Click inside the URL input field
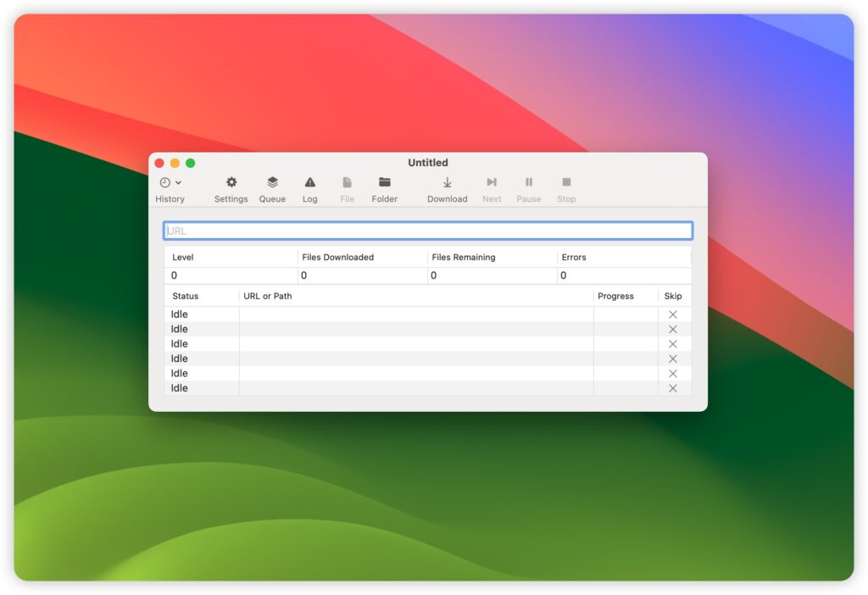The image size is (868, 595). click(x=427, y=230)
